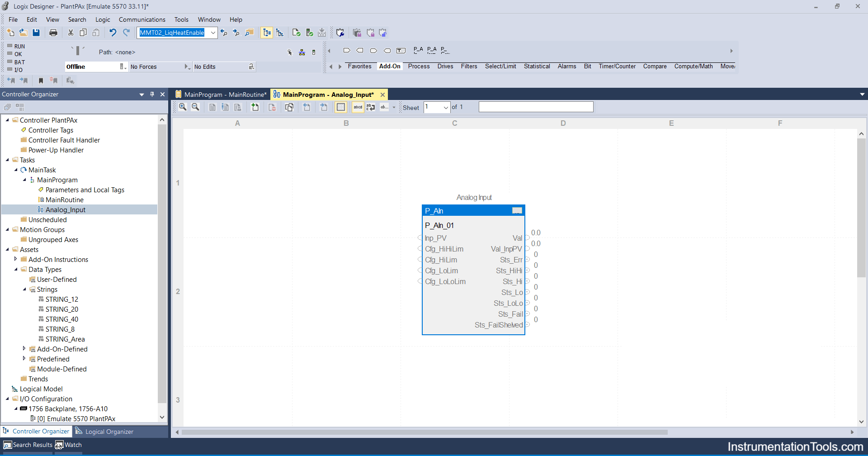This screenshot has height=456, width=868.
Task: Open the Communications menu
Action: pos(142,19)
